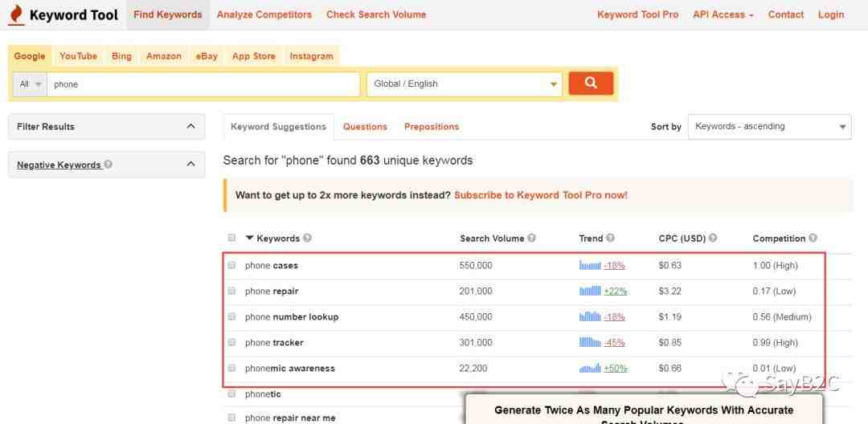The image size is (868, 424).
Task: Click the +50% trend link for phonemic awareness
Action: coord(616,368)
